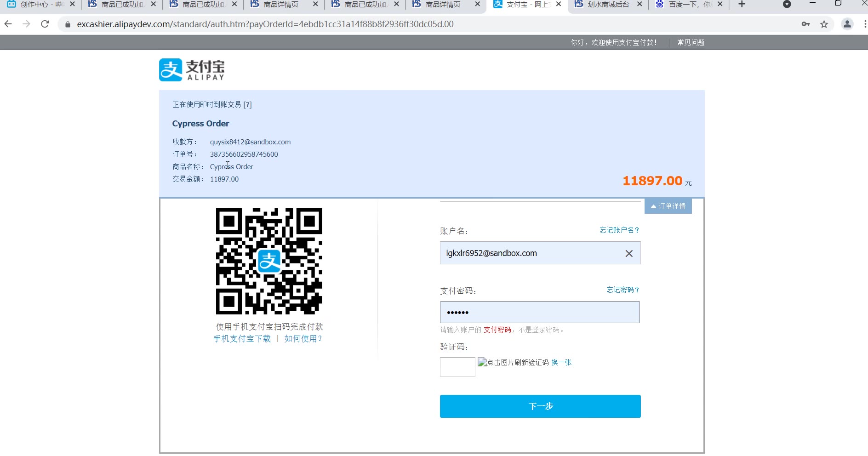This screenshot has width=868, height=456.
Task: Open the Chrome profile avatar
Action: (847, 24)
